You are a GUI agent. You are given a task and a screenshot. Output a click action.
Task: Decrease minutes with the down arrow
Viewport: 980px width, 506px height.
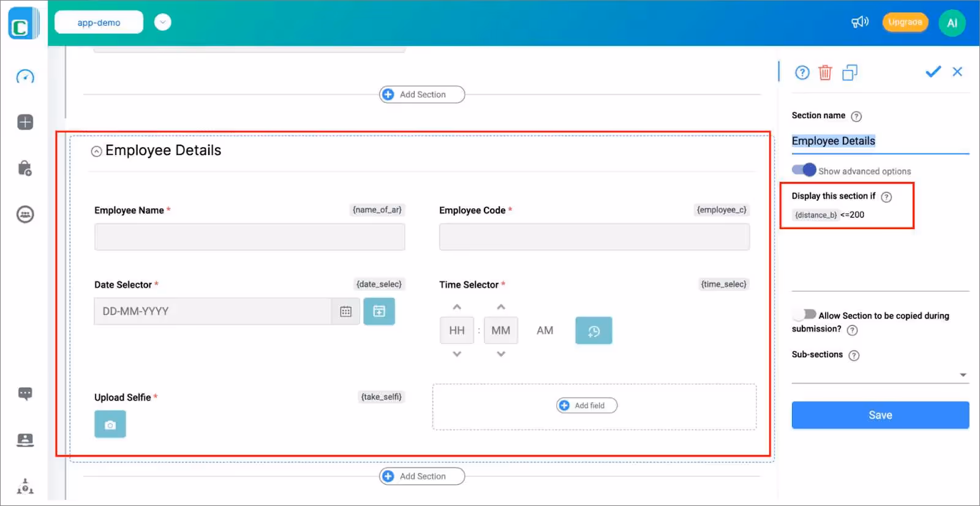[x=501, y=353]
